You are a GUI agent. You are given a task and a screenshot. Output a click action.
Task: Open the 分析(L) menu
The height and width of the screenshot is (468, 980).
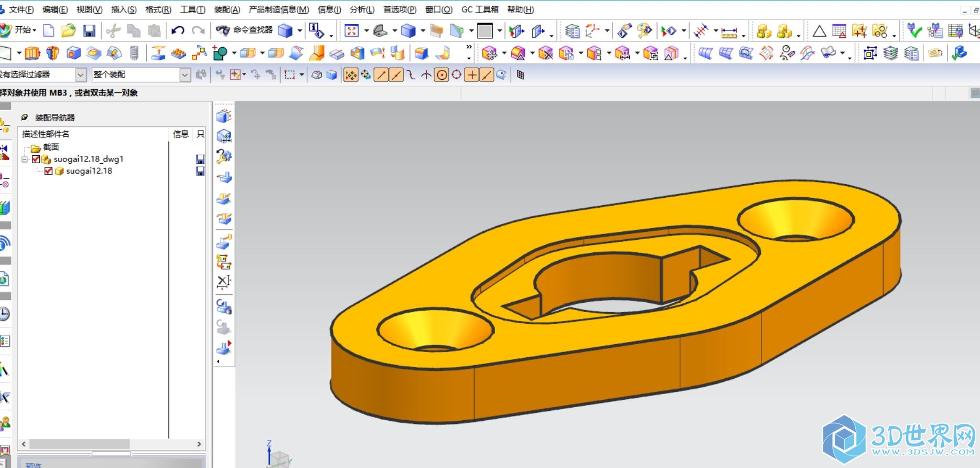[x=362, y=9]
